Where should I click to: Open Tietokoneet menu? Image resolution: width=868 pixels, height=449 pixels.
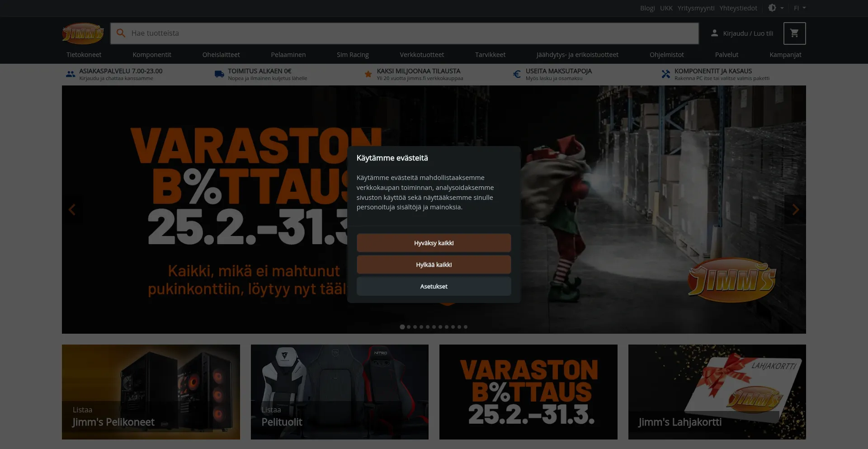pos(84,55)
